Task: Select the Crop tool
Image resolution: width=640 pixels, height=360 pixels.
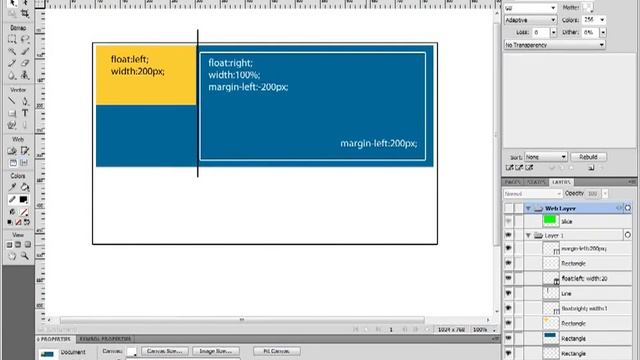Action: click(25, 14)
